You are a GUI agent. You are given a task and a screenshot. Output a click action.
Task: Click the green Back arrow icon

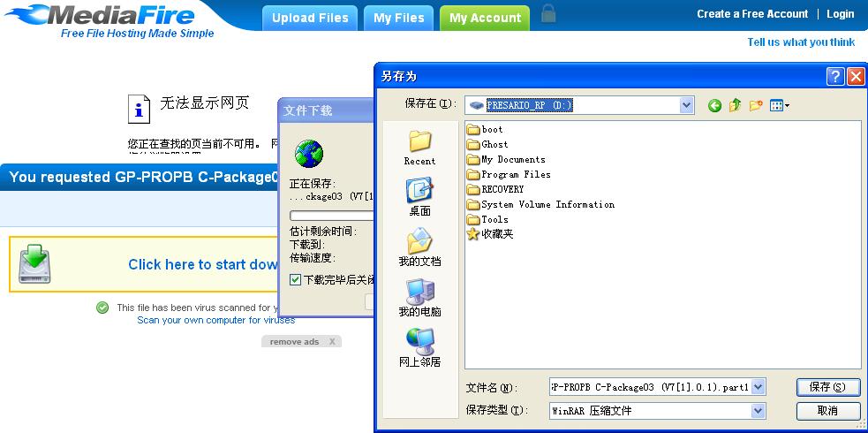pos(714,105)
